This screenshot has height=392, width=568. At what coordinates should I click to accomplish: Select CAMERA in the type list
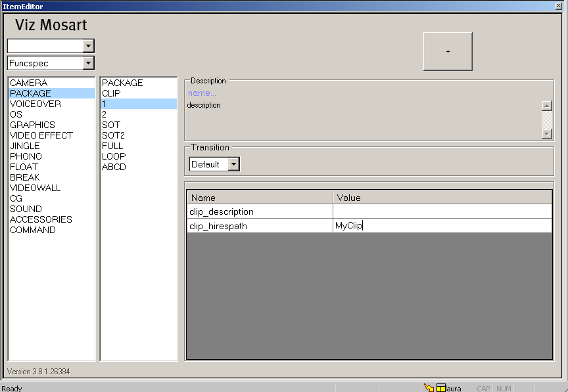28,83
